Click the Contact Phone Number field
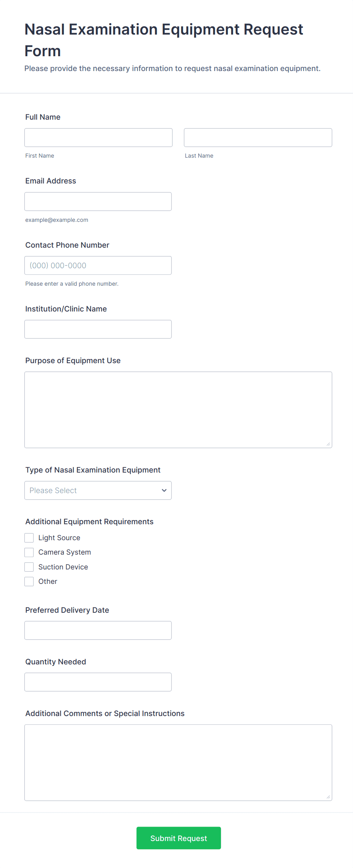Image resolution: width=353 pixels, height=868 pixels. [98, 266]
